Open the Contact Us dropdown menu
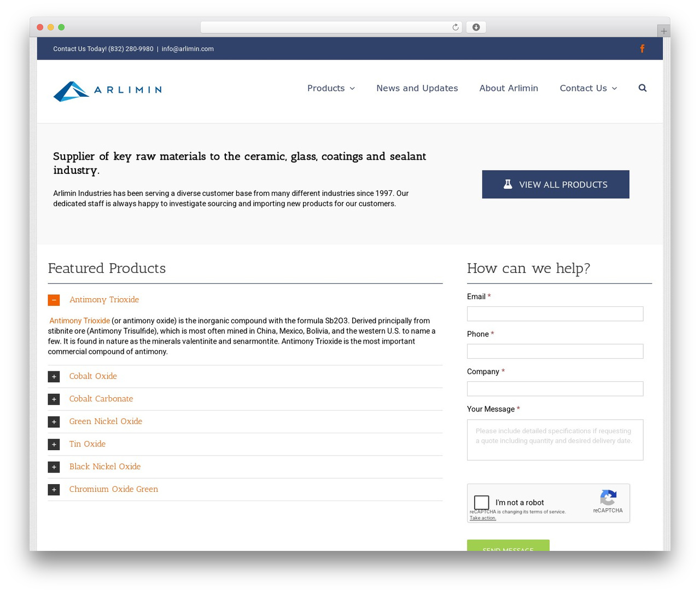 click(588, 88)
